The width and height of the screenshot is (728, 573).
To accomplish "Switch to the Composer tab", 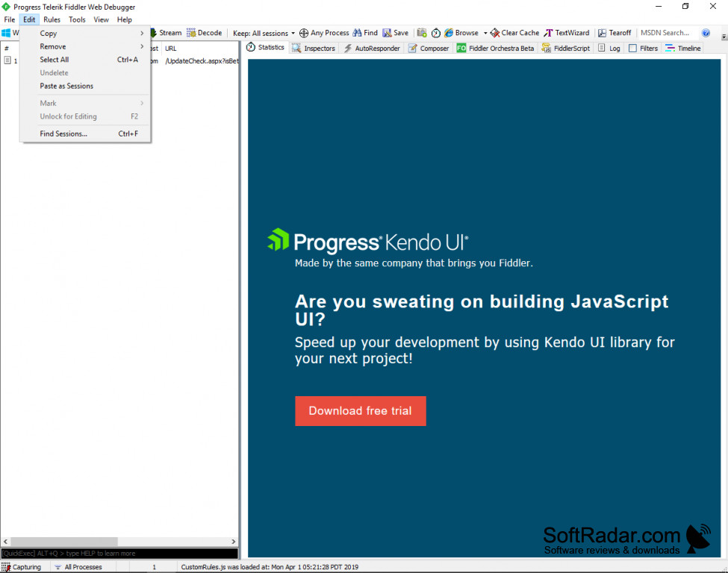I will point(429,48).
